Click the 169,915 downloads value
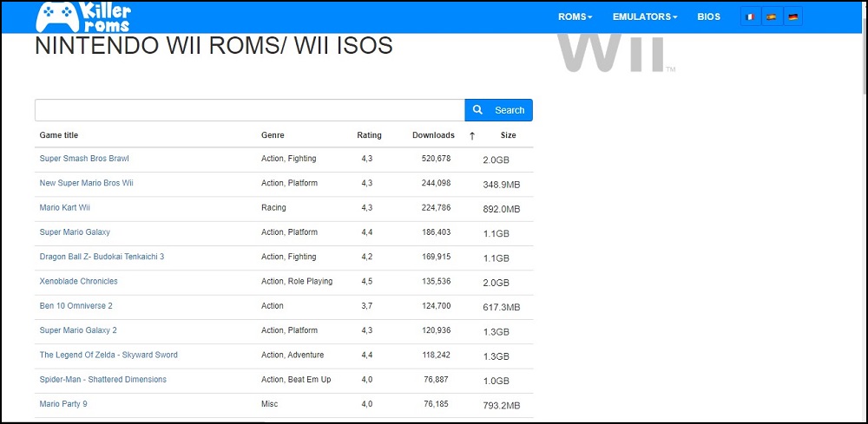The image size is (868, 424). click(437, 257)
